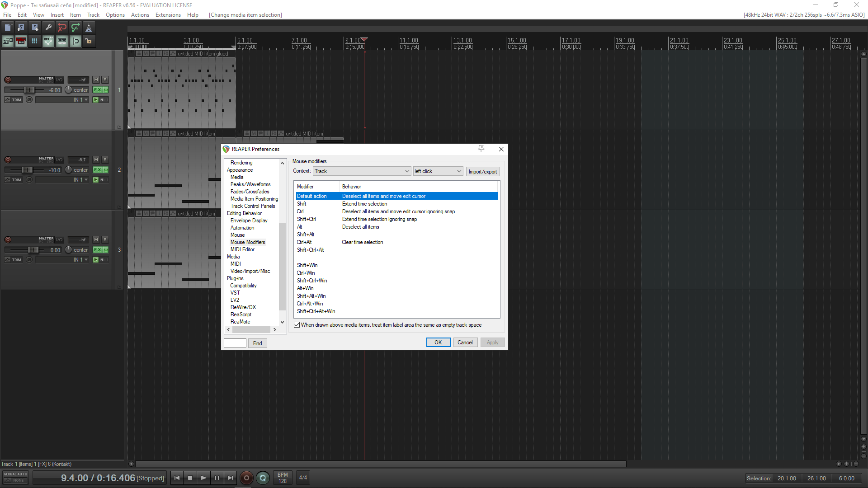Click OK in Preferences dialog
868x488 pixels.
pyautogui.click(x=438, y=343)
